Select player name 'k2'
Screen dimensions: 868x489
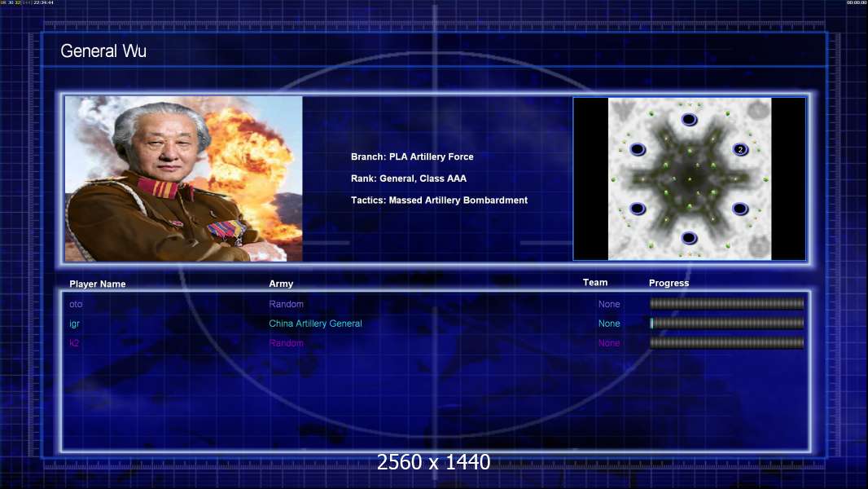click(x=74, y=343)
